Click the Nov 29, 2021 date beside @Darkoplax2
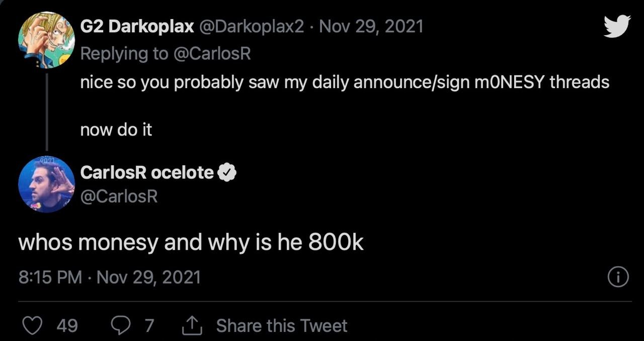644x341 pixels. click(x=371, y=27)
